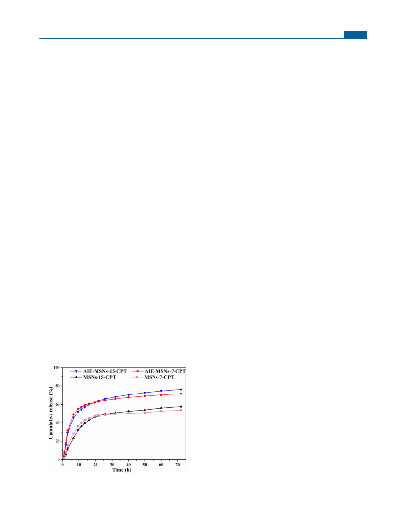Click the AIE-MSNs-7-CPT legend label
This screenshot has height=532, width=406.
(165, 371)
